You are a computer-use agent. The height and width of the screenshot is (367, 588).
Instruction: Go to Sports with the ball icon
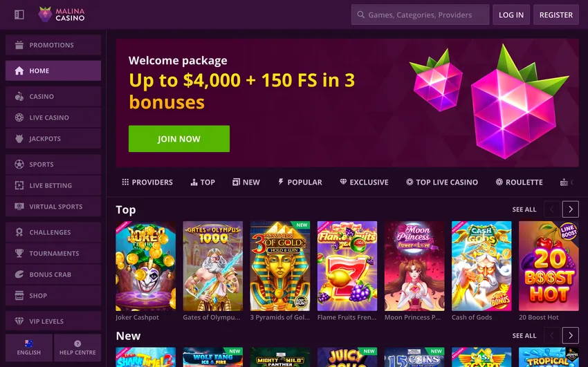pyautogui.click(x=53, y=164)
